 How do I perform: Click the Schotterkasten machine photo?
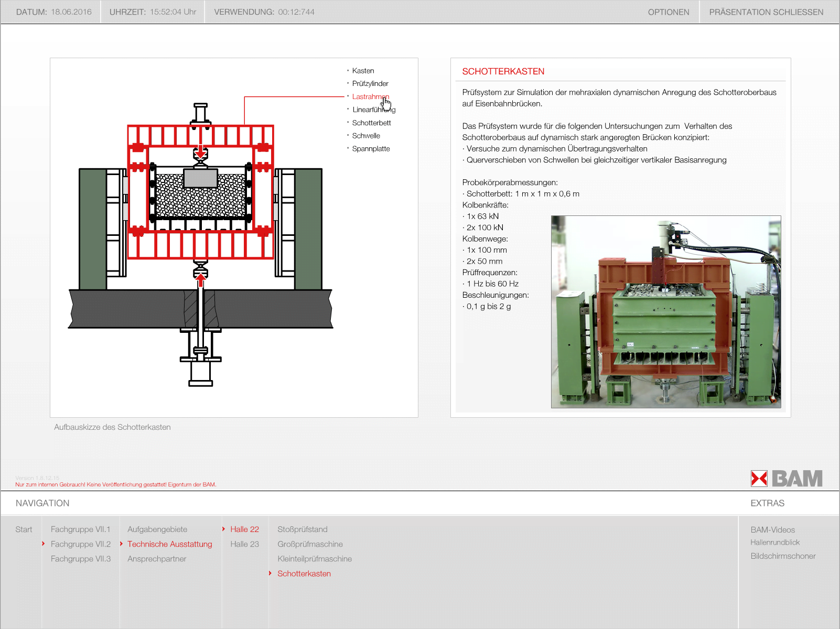tap(665, 312)
